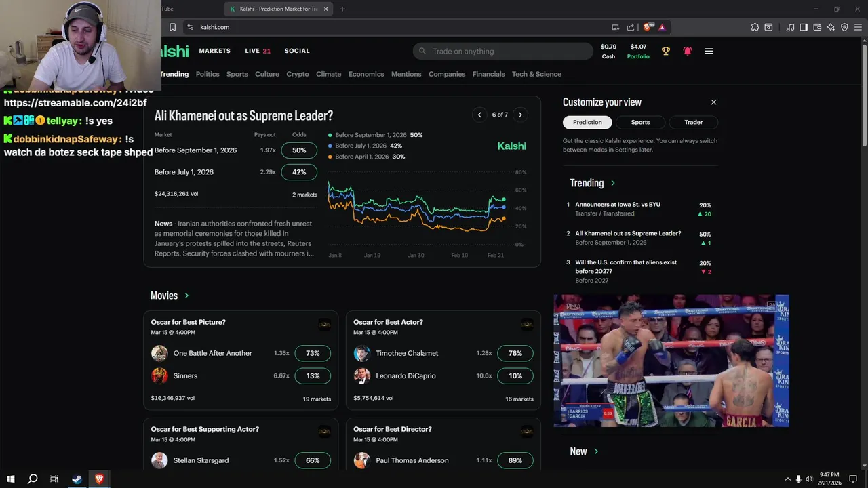This screenshot has height=488, width=868.
Task: Show hidden system tray icons
Action: (787, 479)
